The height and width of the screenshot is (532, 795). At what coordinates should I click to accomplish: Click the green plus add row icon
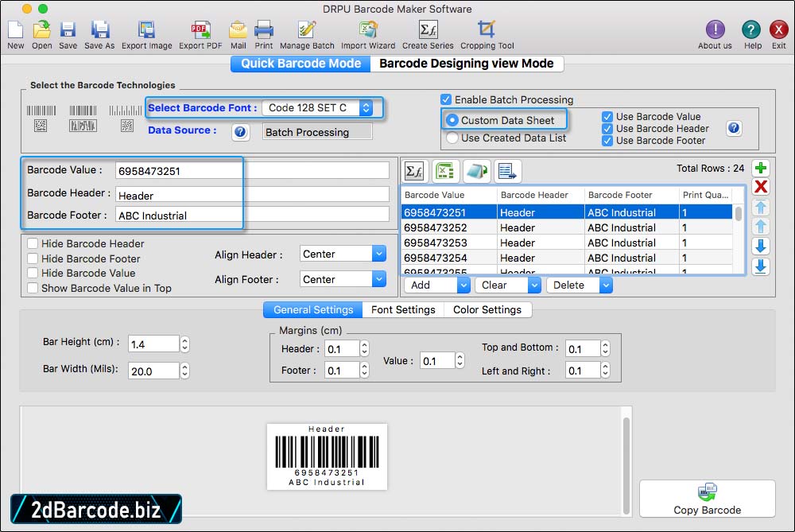click(x=761, y=168)
